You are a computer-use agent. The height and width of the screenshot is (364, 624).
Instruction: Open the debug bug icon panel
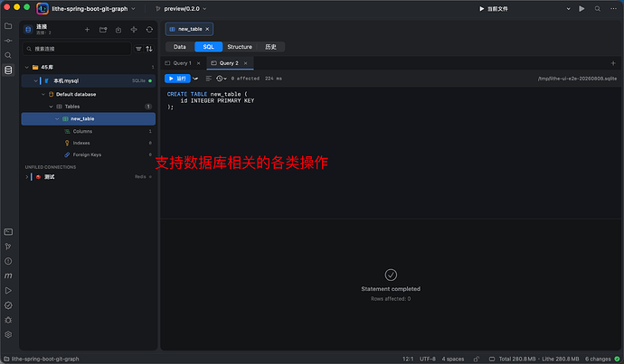pyautogui.click(x=8, y=320)
